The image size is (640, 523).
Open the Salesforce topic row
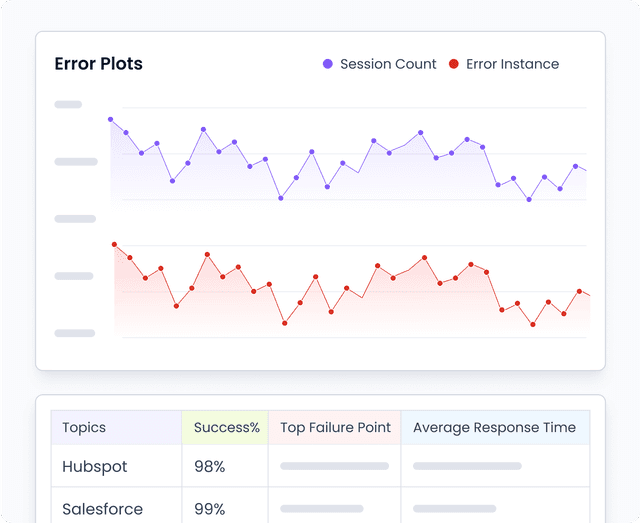click(x=102, y=509)
